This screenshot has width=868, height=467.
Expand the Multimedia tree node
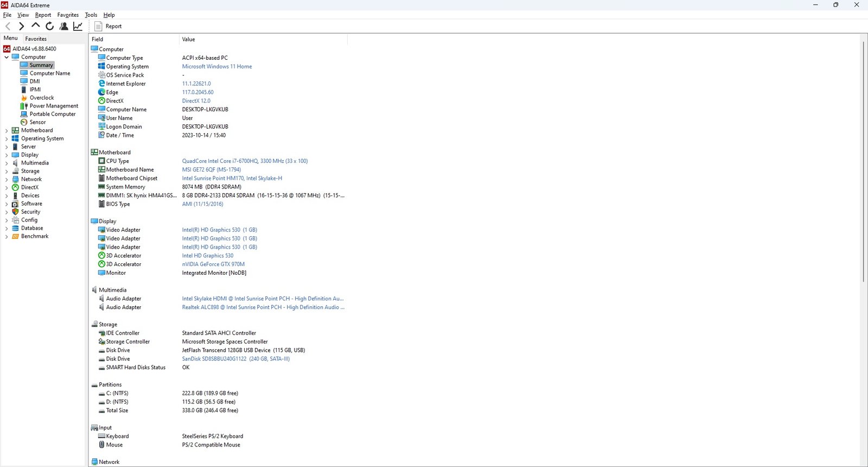(7, 163)
